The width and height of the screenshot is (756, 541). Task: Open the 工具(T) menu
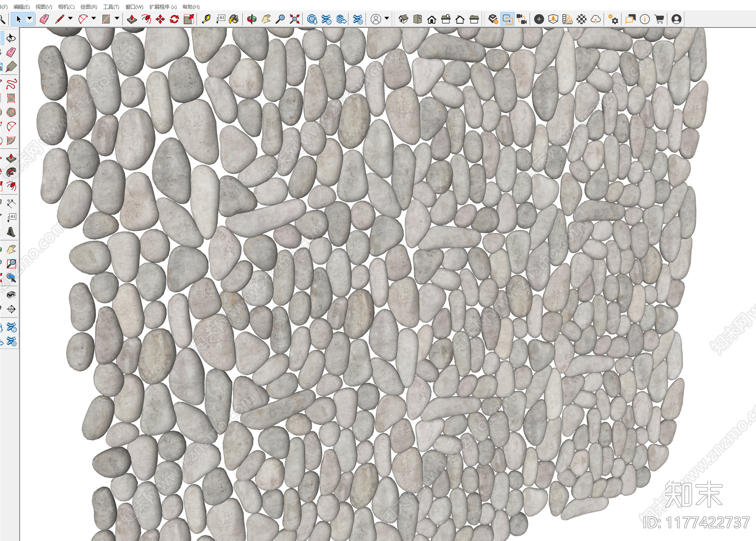coord(111,7)
